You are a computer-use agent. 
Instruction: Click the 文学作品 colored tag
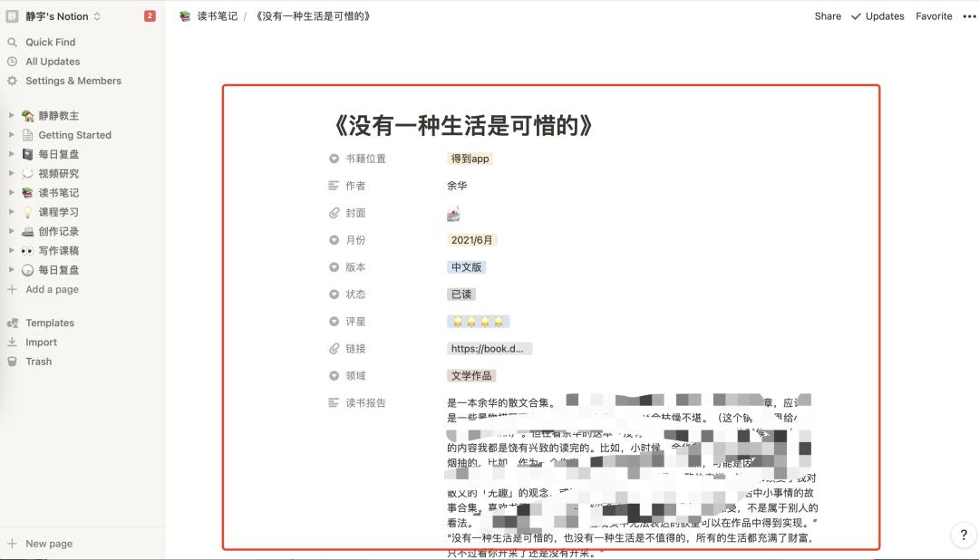point(470,375)
